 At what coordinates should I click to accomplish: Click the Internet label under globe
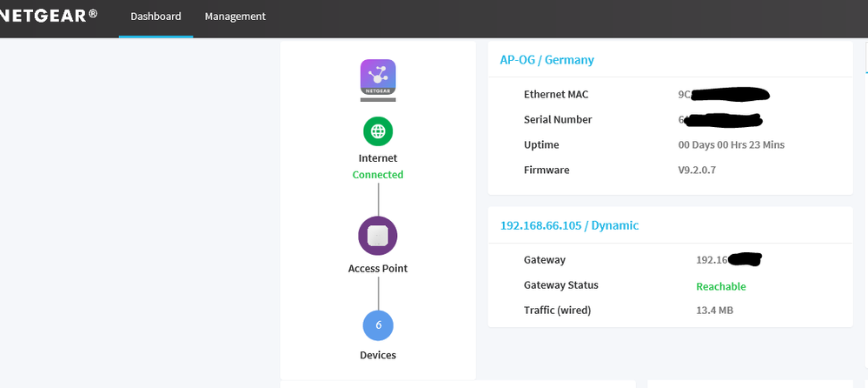pyautogui.click(x=378, y=158)
